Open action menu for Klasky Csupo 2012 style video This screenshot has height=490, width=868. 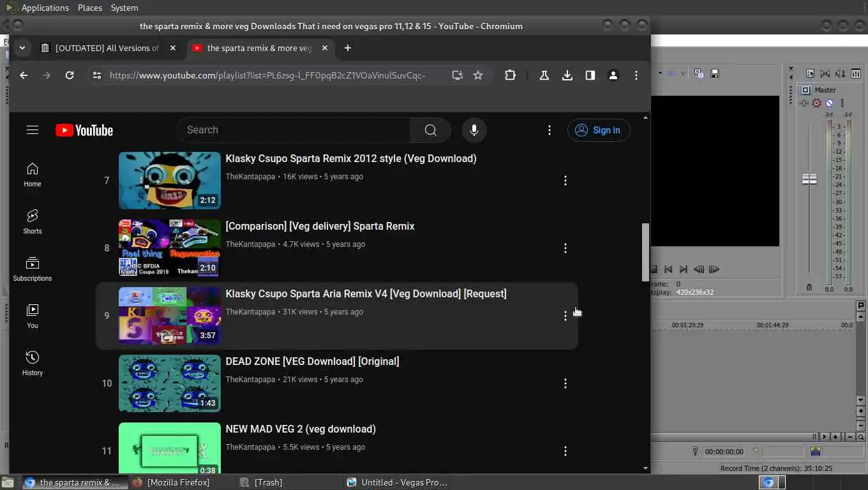click(x=565, y=181)
